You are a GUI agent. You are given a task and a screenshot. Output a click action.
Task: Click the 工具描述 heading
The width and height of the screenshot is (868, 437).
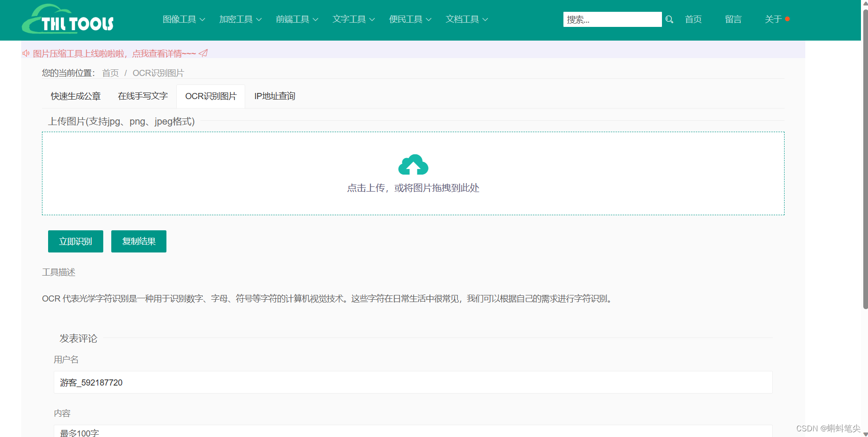59,272
